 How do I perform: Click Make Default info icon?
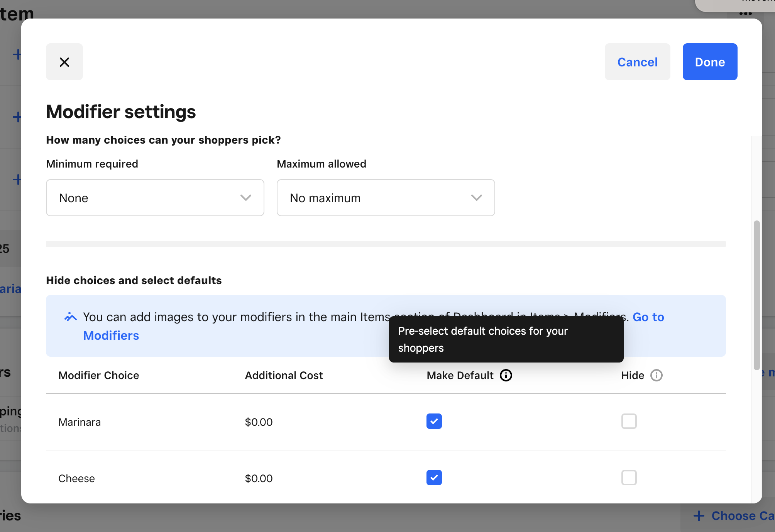pyautogui.click(x=506, y=375)
